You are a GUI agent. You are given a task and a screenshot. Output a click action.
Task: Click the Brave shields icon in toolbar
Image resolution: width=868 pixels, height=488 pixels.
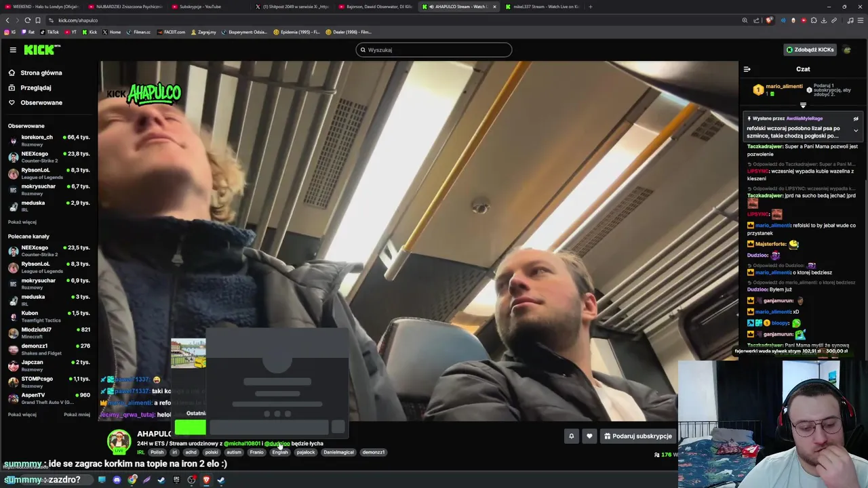769,20
